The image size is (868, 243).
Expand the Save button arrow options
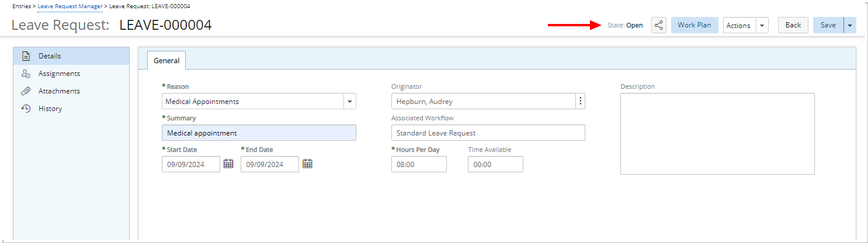click(850, 25)
